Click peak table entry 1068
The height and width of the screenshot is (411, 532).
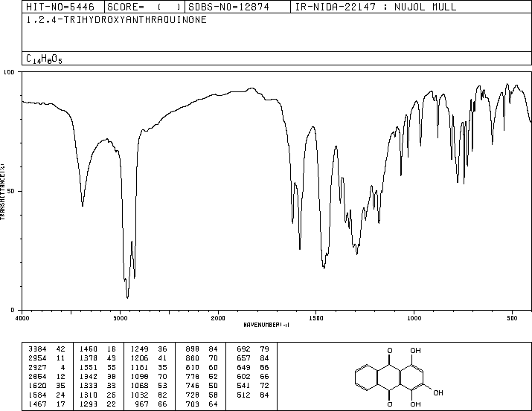(139, 386)
